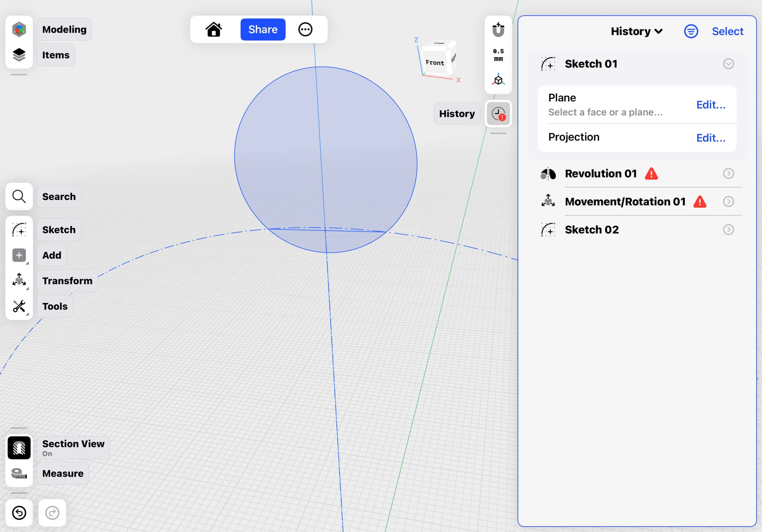Select the Front face of view cube

click(x=435, y=62)
